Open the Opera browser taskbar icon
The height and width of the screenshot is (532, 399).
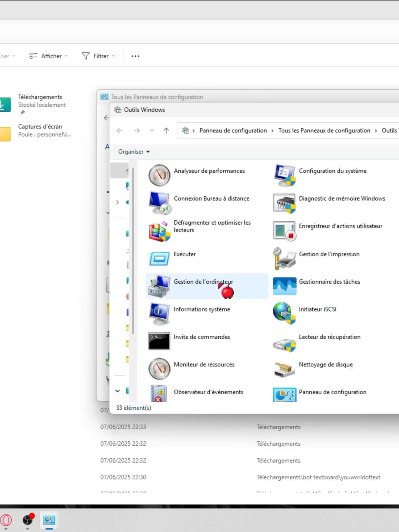6,520
